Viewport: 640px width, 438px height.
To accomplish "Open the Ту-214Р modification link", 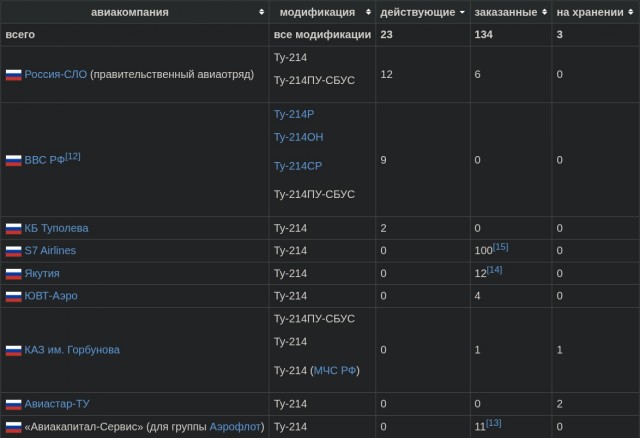I will [294, 114].
